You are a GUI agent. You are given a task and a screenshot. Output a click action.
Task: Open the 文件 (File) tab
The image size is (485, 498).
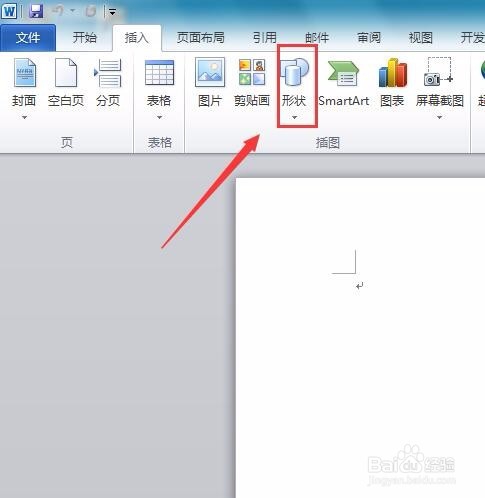pos(28,38)
